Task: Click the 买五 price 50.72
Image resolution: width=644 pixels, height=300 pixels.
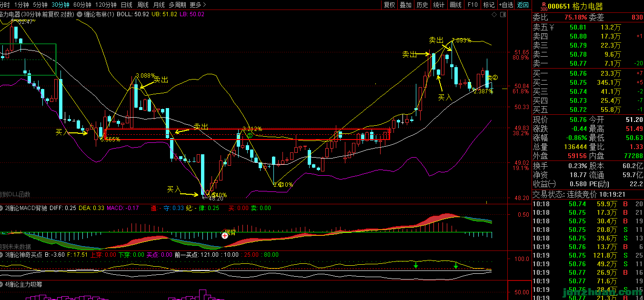Action: (x=578, y=110)
